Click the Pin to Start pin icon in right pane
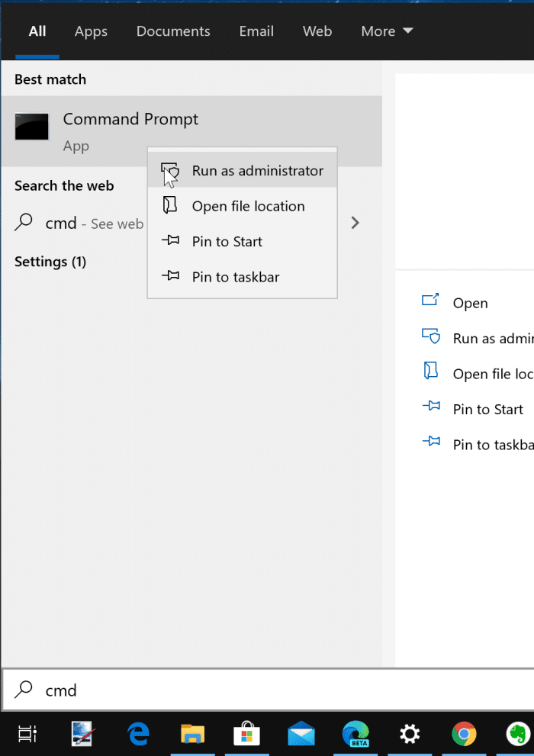The image size is (534, 756). (x=431, y=406)
